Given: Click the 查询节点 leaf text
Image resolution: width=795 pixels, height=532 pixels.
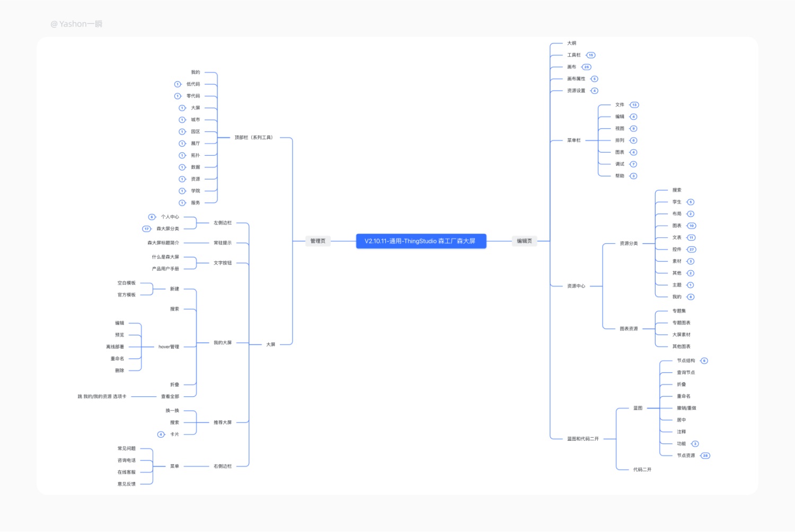Looking at the screenshot, I should point(686,373).
